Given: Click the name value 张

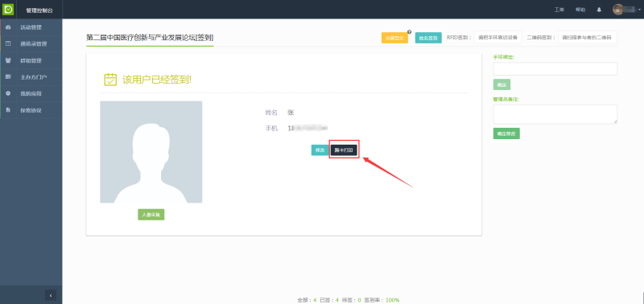Looking at the screenshot, I should click(x=291, y=113).
